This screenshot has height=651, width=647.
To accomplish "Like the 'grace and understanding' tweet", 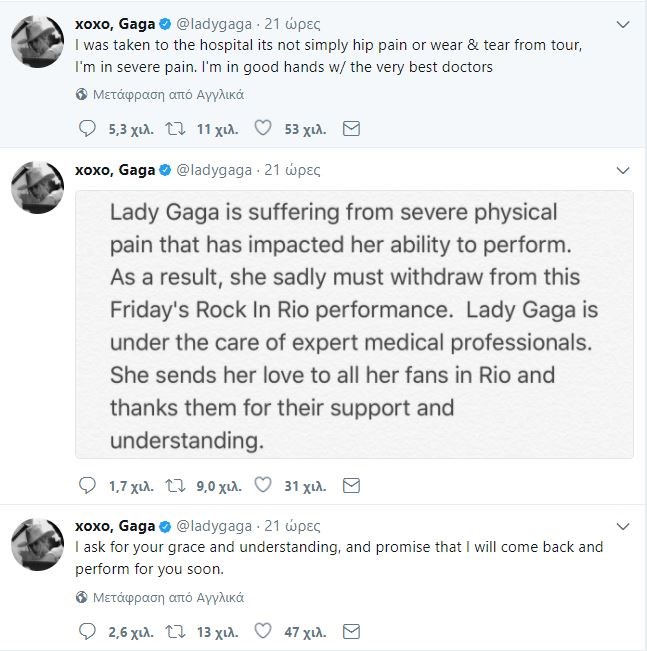I will point(264,631).
